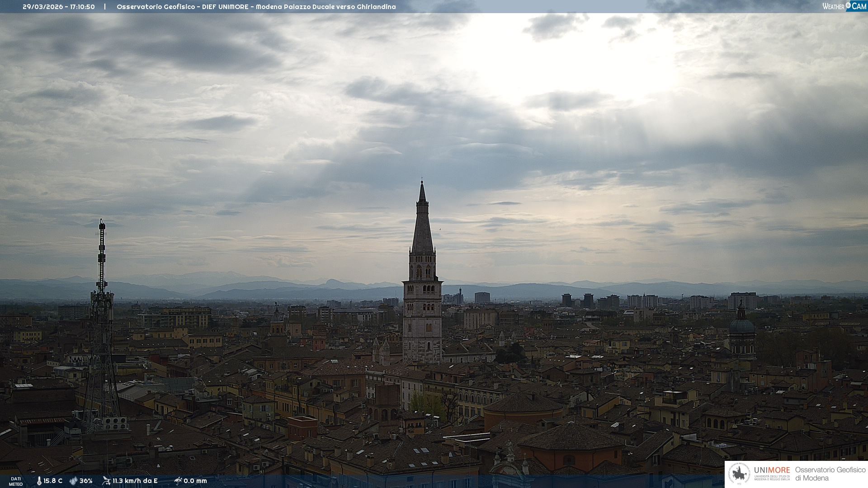This screenshot has width=868, height=488.
Task: Click the 11.3 km/h da E wind reading
Action: (x=135, y=481)
